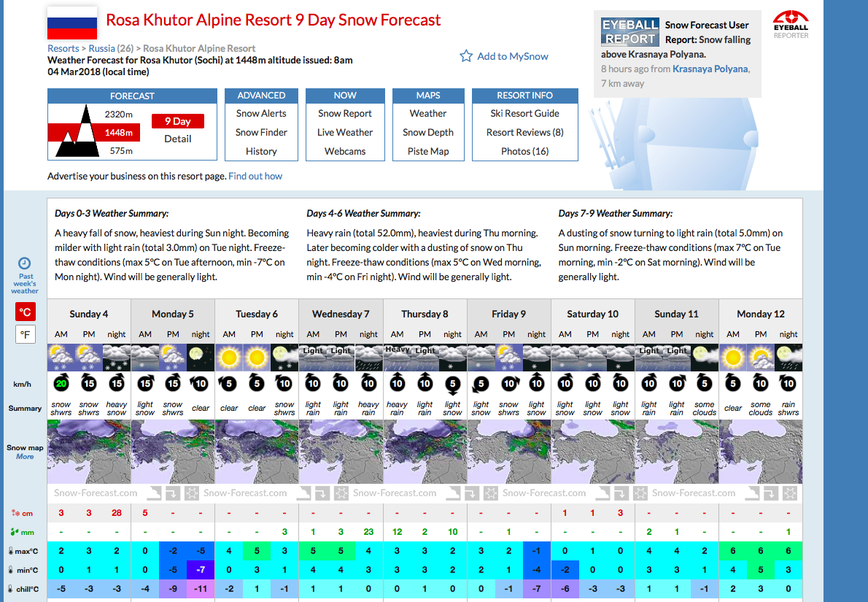
Task: Click the RESORT INFO panel header
Action: (524, 96)
